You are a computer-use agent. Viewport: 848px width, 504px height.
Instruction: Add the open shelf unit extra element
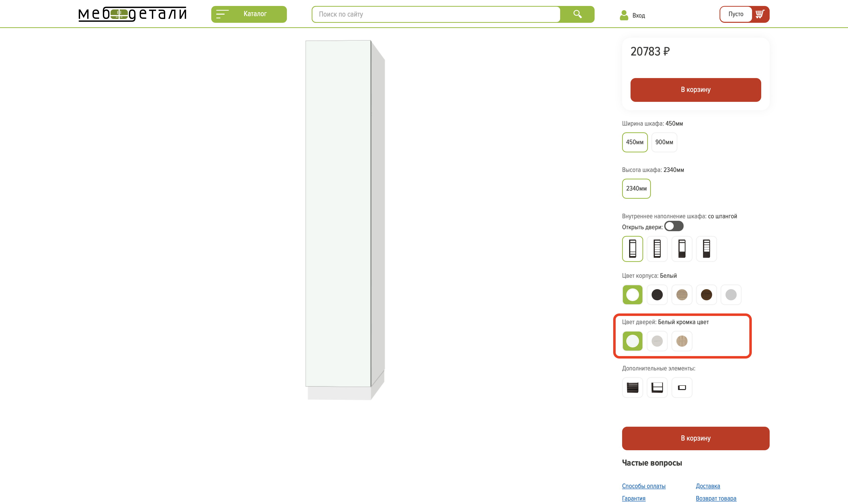pyautogui.click(x=657, y=388)
